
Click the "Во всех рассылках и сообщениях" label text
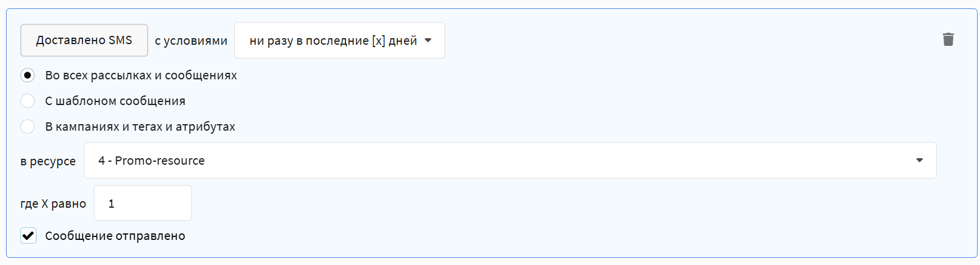tap(141, 76)
